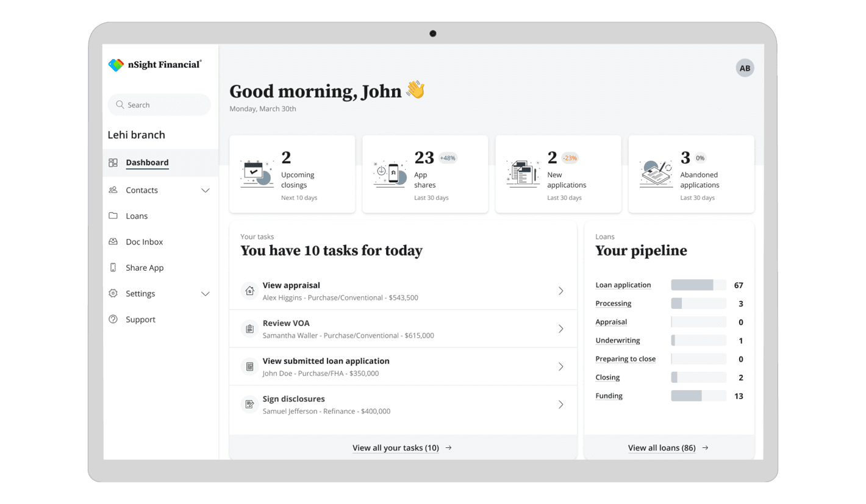Open the Review VOA task chevron
Image resolution: width=866 pixels, height=504 pixels.
coord(560,328)
